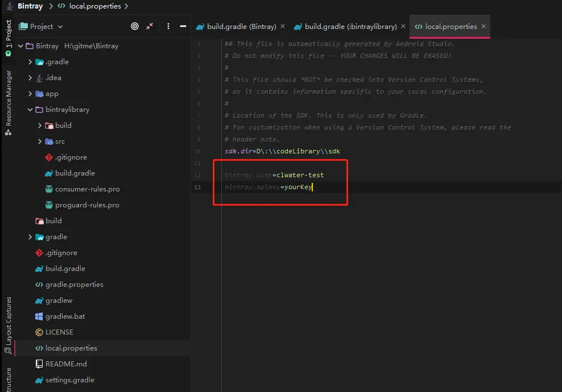This screenshot has height=392, width=562.
Task: Click Bintray breadcrumb in navigation bar
Action: point(30,6)
